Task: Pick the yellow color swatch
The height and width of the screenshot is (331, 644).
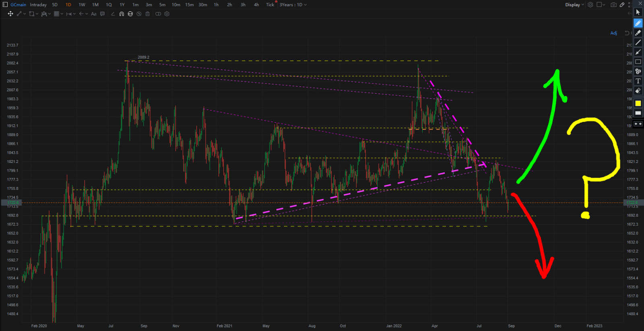Action: [x=638, y=104]
